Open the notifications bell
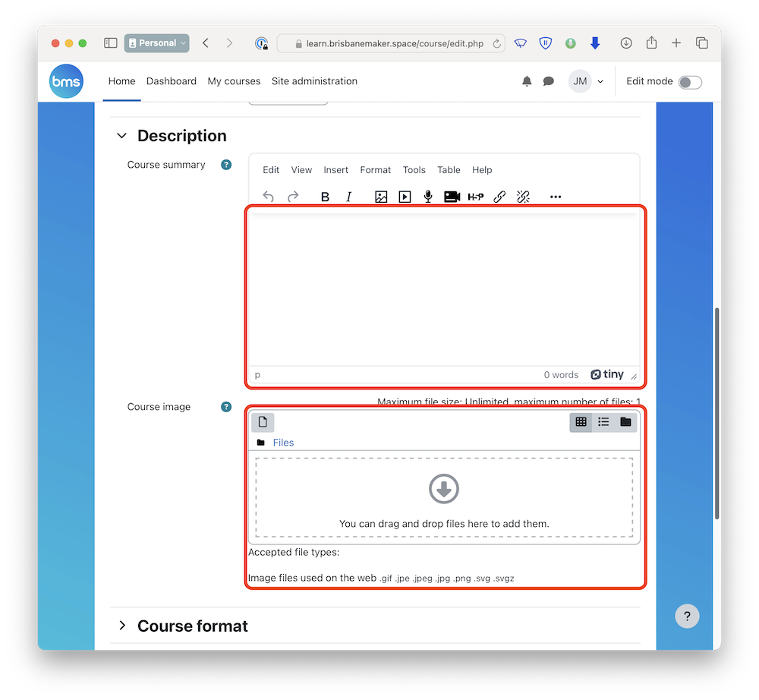The image size is (759, 700). 527,81
